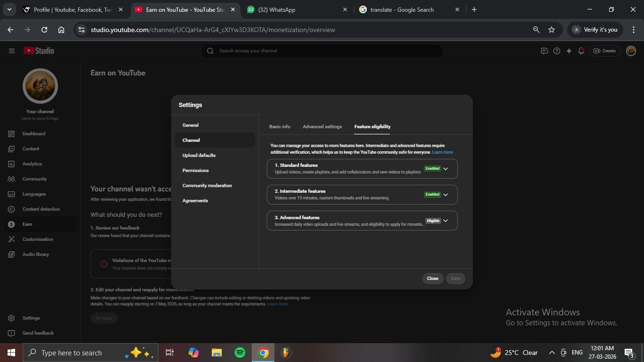Click the Audio library sidebar icon
This screenshot has width=644, height=362.
[x=11, y=255]
